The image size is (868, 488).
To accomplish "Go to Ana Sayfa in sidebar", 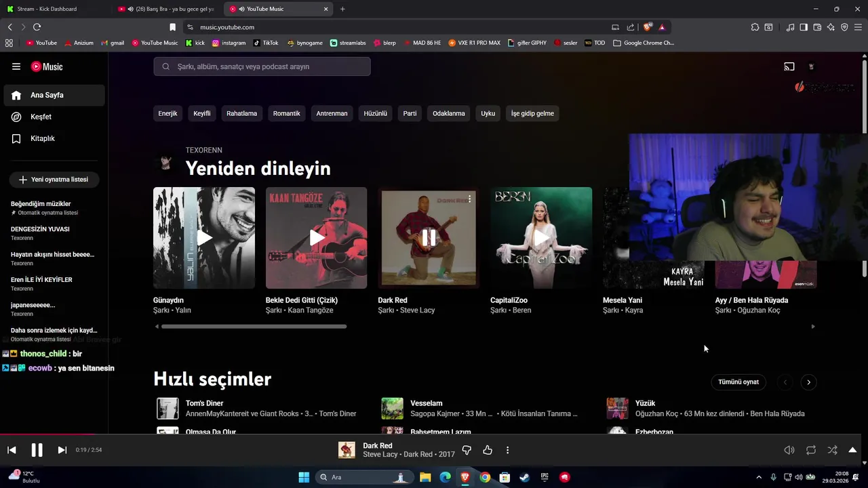I will [54, 96].
